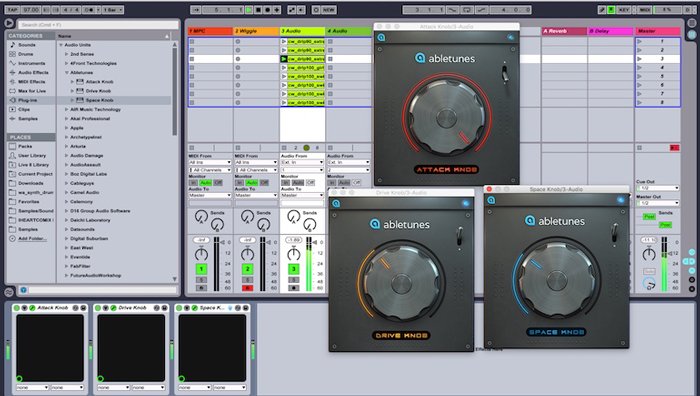Viewport: 700px width, 396px height.
Task: Collapse the Abletunes folder
Action: pos(67,72)
